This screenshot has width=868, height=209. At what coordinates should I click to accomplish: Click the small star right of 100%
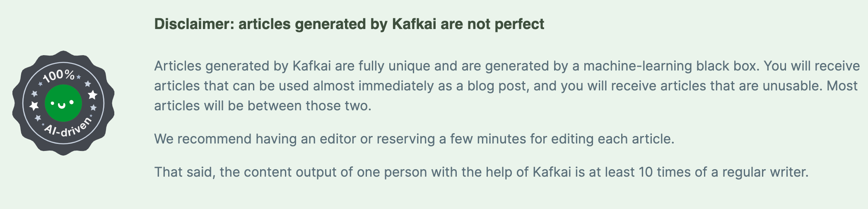point(79,77)
